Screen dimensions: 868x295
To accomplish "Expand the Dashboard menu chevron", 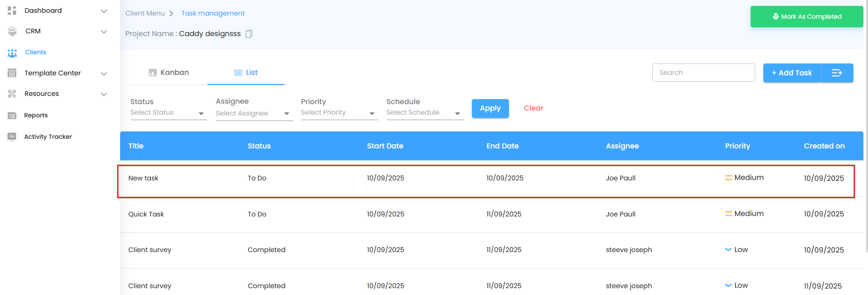I will pyautogui.click(x=104, y=11).
